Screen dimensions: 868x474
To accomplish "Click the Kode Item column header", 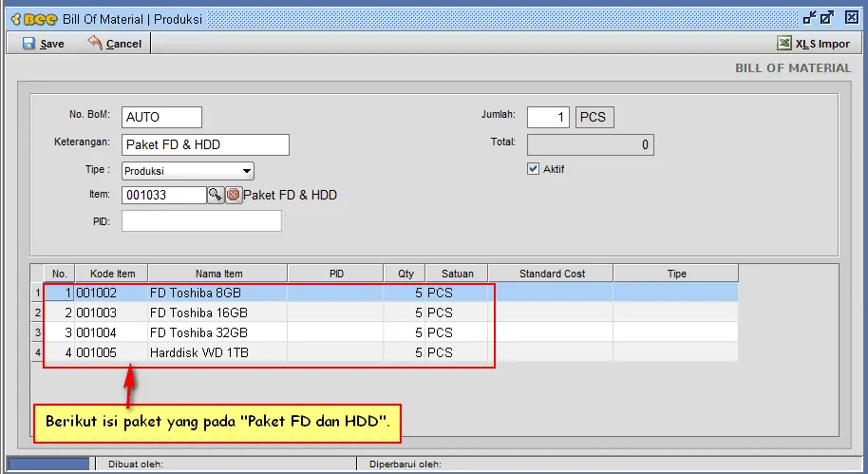I will coord(112,274).
